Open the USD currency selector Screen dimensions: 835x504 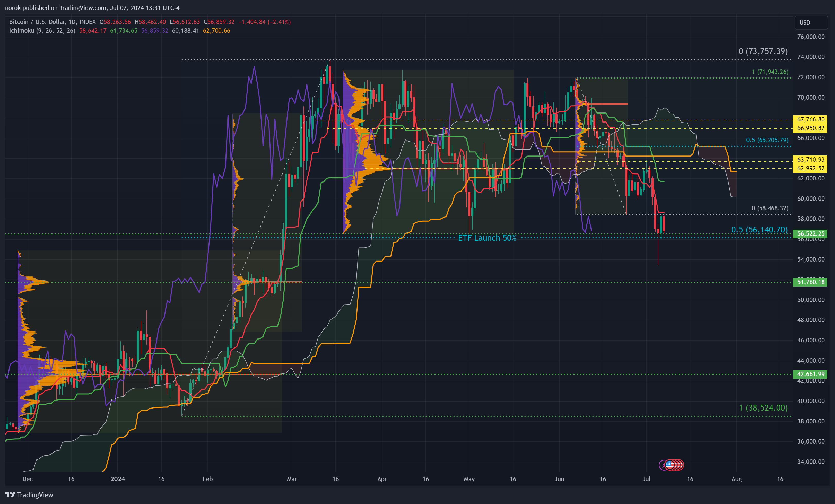click(811, 22)
